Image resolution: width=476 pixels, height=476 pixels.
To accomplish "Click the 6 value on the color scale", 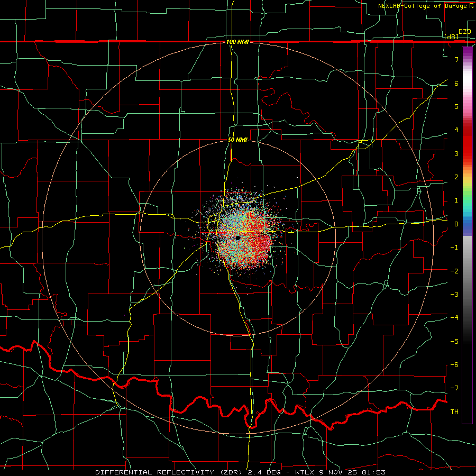I will pos(456,83).
